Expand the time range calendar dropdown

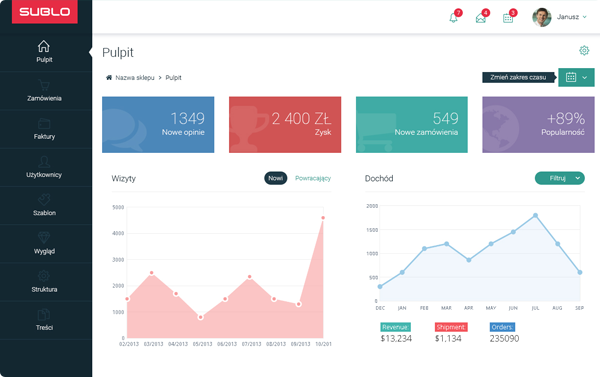[576, 77]
